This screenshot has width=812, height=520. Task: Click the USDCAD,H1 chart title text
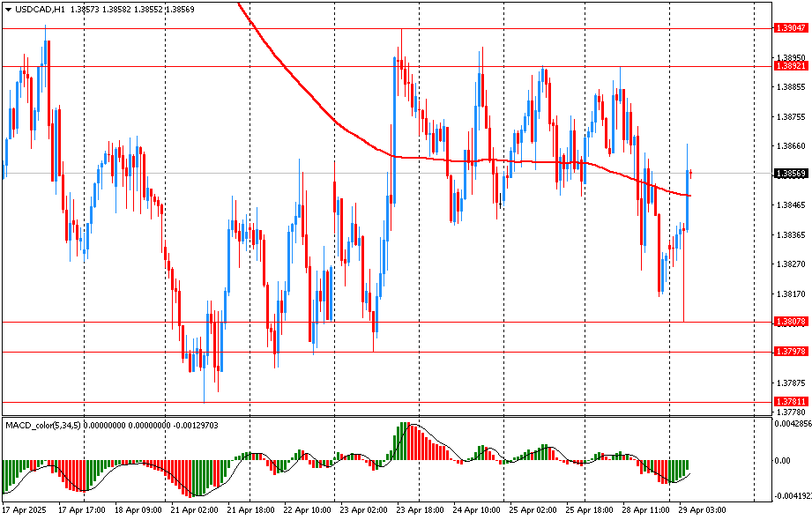(x=41, y=8)
